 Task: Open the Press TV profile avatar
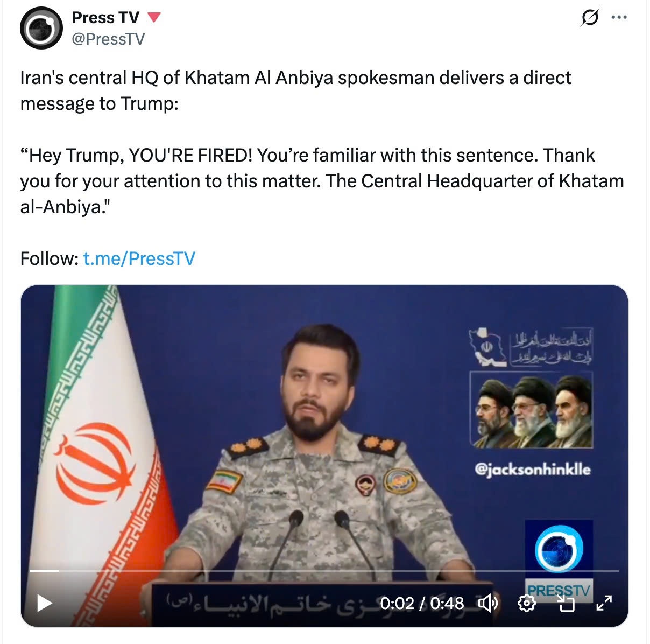click(x=41, y=28)
